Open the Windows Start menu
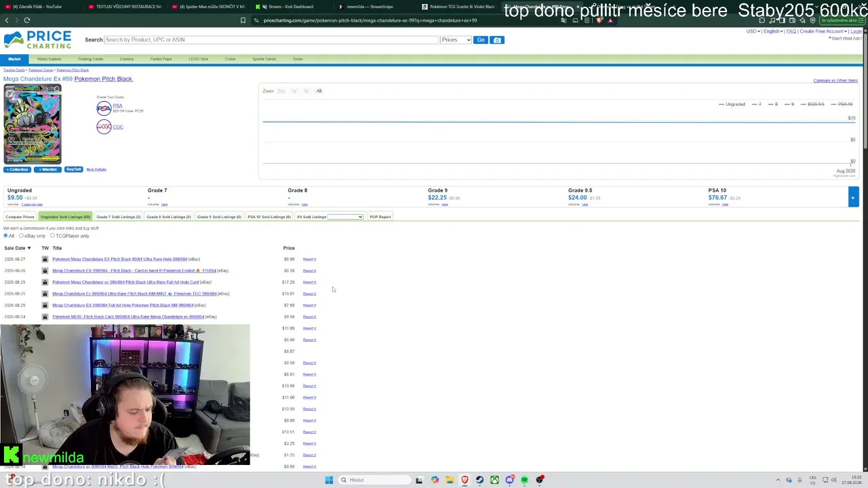Screen dimensions: 868x488 (x=329, y=480)
